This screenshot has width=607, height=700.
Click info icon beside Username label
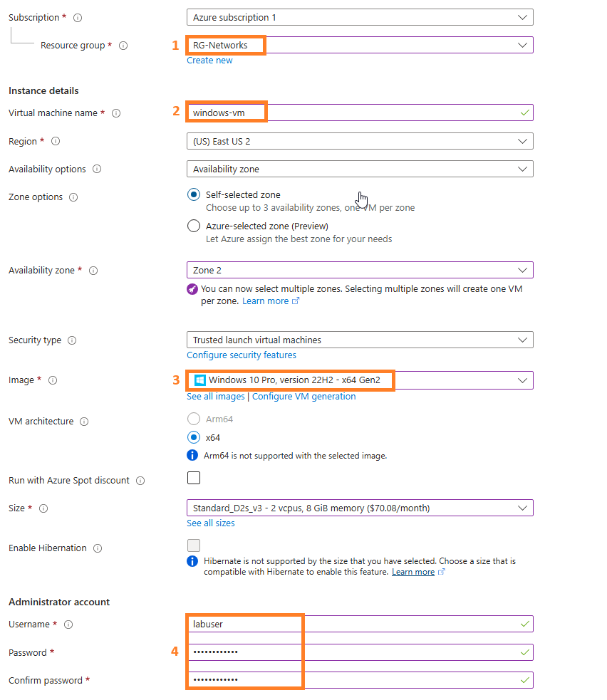point(68,625)
